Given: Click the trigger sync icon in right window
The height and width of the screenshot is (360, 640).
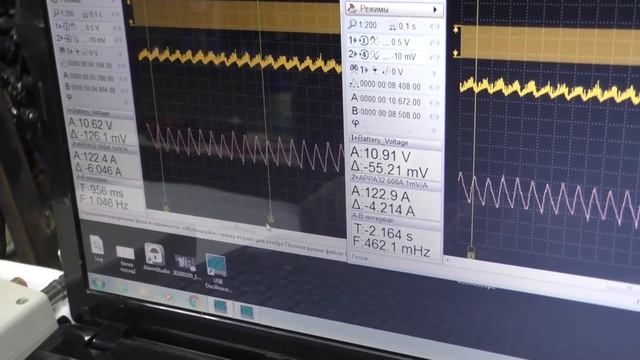Looking at the screenshot, I should point(354,70).
